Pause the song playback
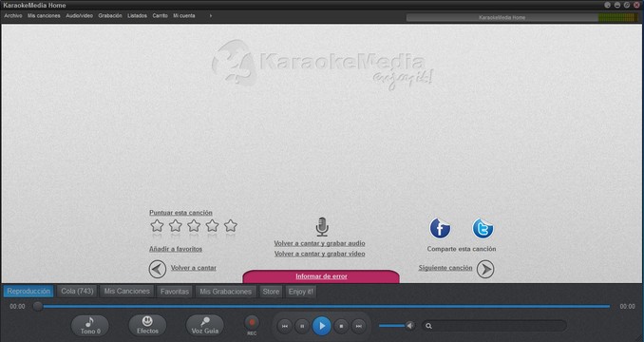Viewport: 644px width, 342px height. click(x=302, y=326)
